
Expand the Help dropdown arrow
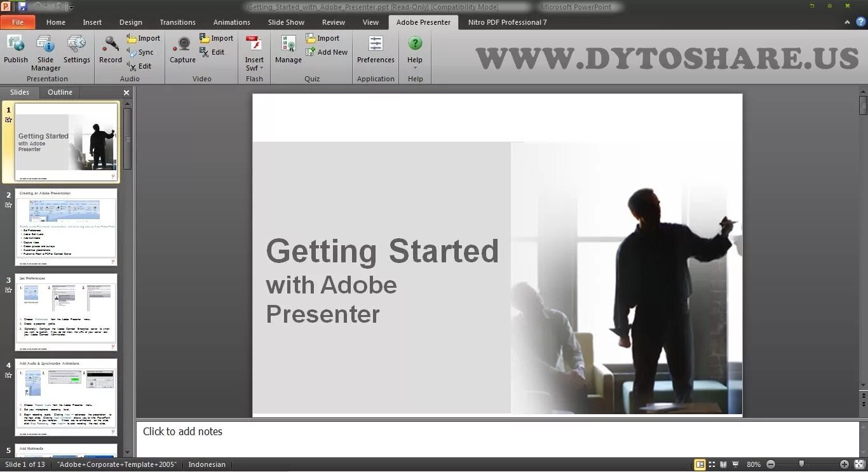[x=415, y=68]
